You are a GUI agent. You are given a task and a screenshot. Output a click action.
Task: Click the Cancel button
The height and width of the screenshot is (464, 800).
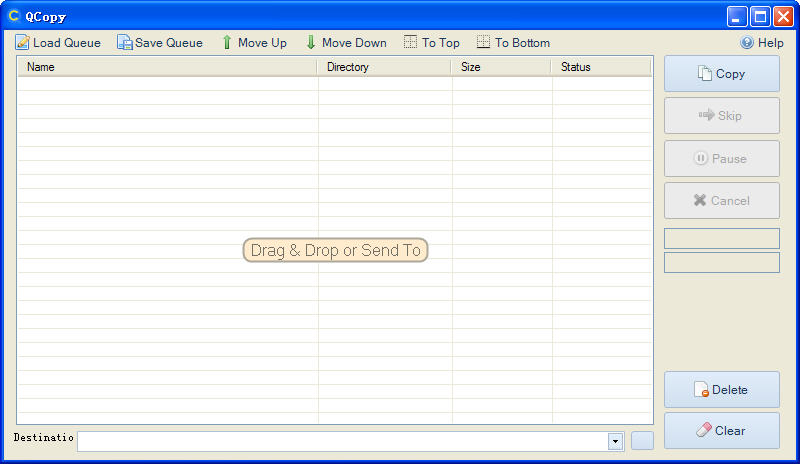(721, 201)
